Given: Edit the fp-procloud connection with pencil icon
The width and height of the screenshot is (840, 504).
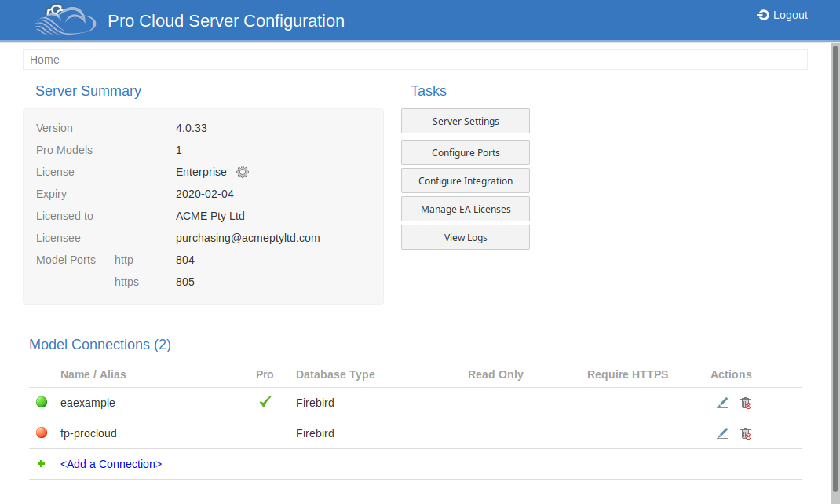Looking at the screenshot, I should pos(722,433).
